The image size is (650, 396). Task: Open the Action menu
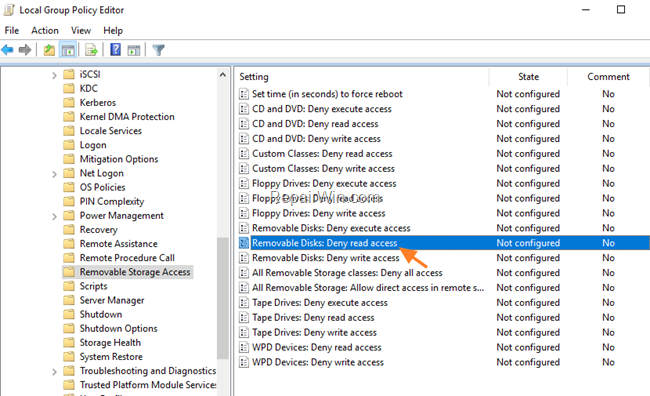(45, 31)
